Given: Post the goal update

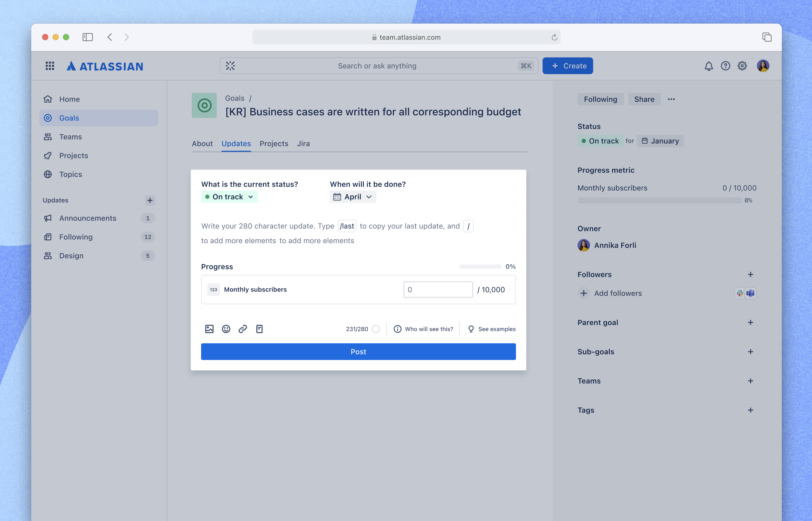Looking at the screenshot, I should (x=358, y=352).
